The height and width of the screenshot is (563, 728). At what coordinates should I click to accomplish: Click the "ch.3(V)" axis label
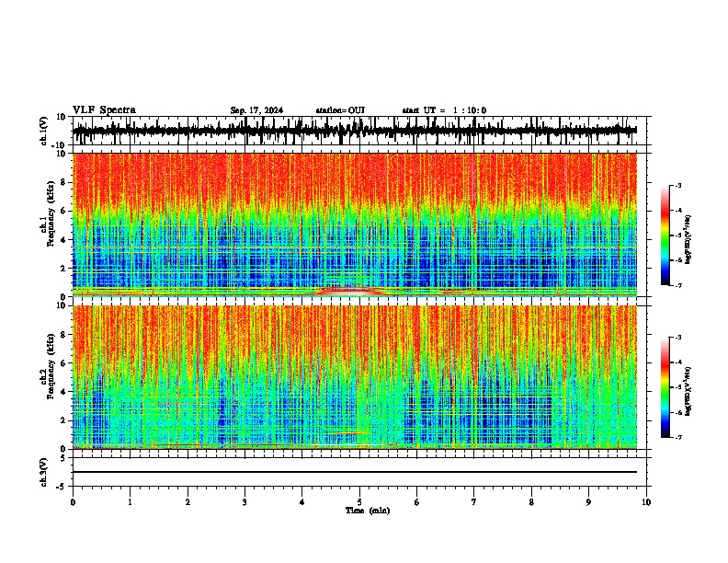(44, 472)
